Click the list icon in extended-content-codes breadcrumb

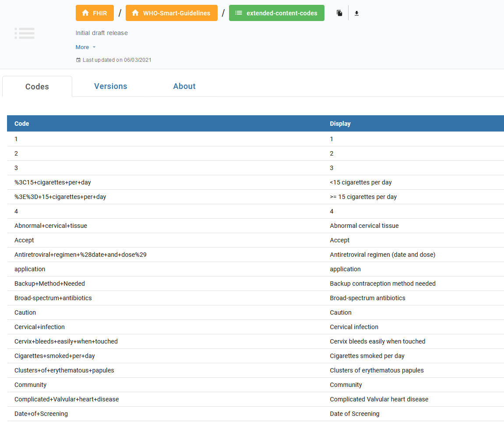click(239, 13)
